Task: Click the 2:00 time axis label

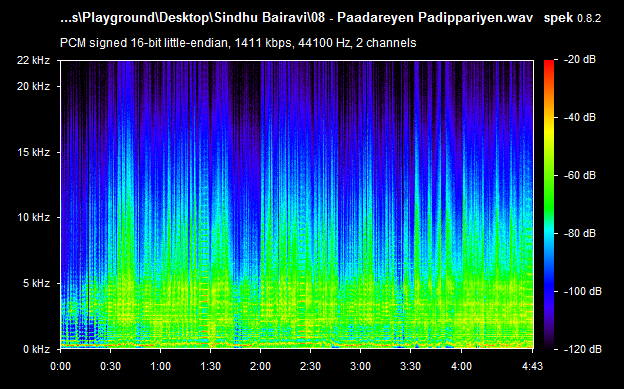Action: pos(260,366)
